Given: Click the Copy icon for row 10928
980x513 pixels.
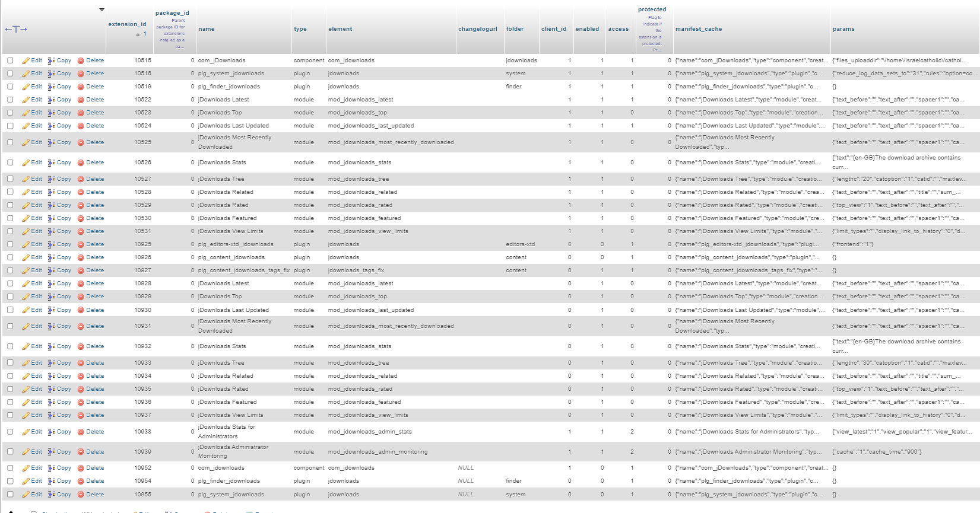Looking at the screenshot, I should pos(52,283).
